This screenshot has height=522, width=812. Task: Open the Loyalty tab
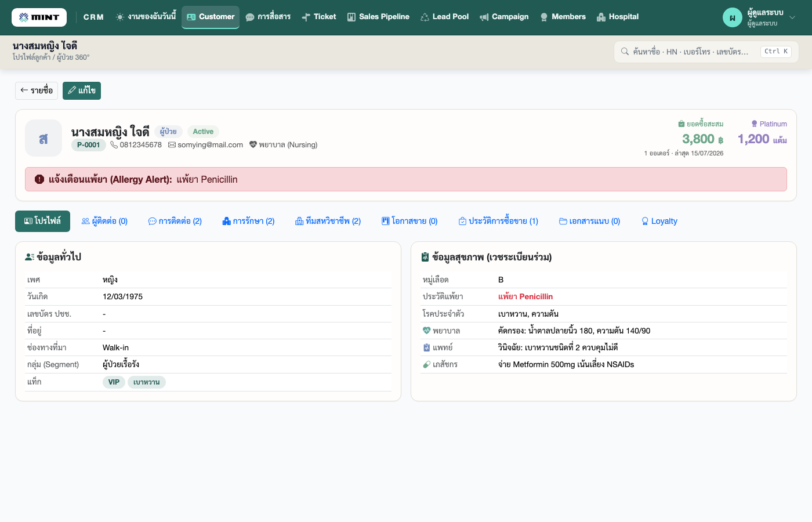[x=659, y=221]
